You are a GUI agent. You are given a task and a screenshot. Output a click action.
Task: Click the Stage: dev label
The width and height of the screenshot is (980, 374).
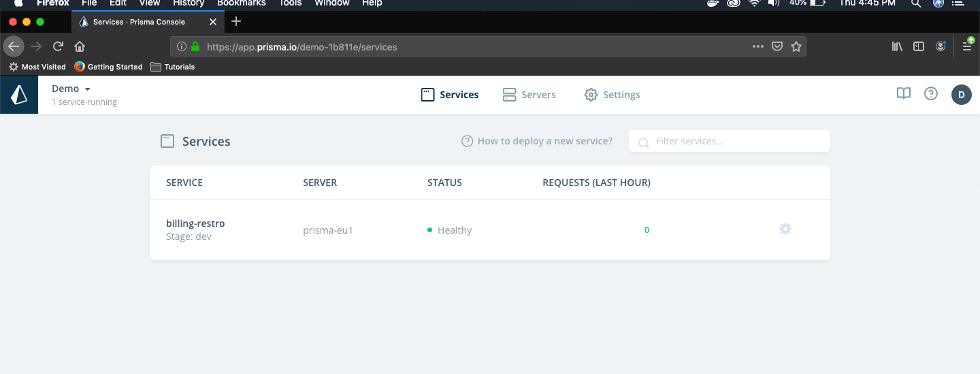click(x=189, y=236)
